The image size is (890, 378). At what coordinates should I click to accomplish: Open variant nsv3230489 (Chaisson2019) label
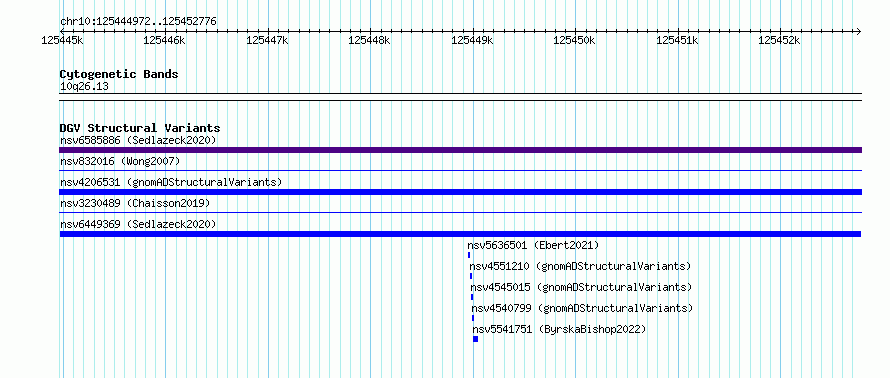135,203
